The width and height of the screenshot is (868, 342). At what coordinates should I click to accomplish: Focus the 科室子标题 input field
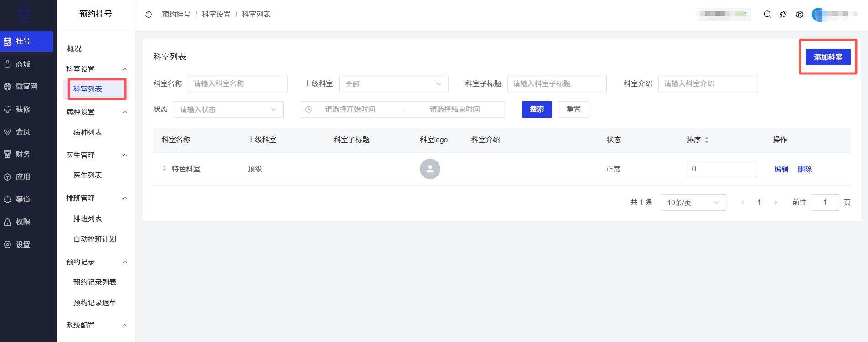click(x=557, y=83)
